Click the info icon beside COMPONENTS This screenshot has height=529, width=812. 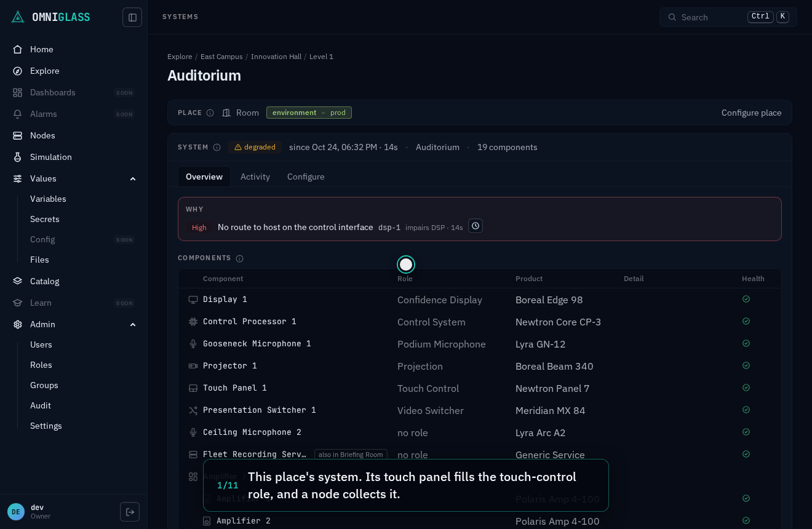(240, 258)
